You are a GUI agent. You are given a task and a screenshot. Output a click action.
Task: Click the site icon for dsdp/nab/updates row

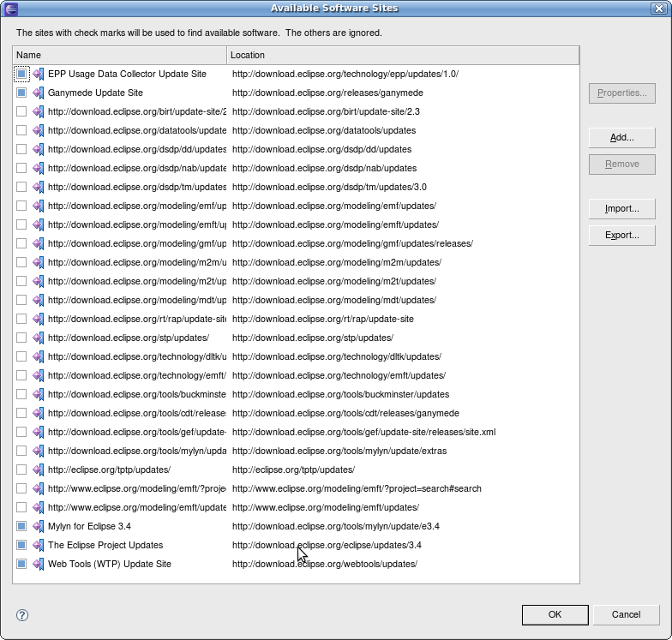click(x=38, y=168)
